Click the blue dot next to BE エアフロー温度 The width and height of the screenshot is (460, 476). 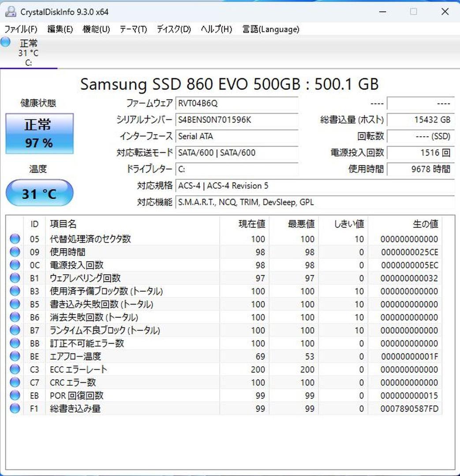15,357
